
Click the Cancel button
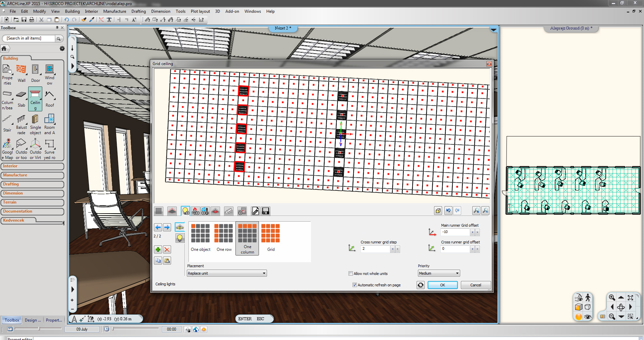click(x=475, y=285)
